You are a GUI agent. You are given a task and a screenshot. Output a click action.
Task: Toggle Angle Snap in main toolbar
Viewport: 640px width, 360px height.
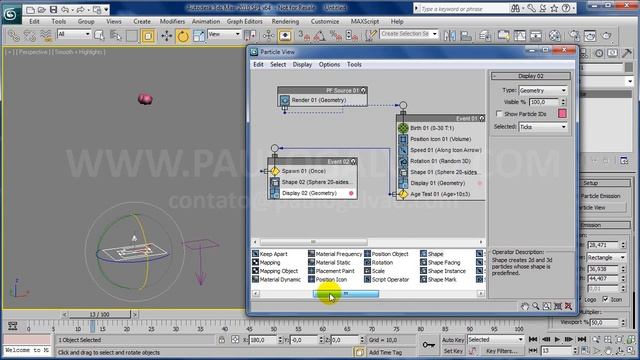tap(320, 36)
